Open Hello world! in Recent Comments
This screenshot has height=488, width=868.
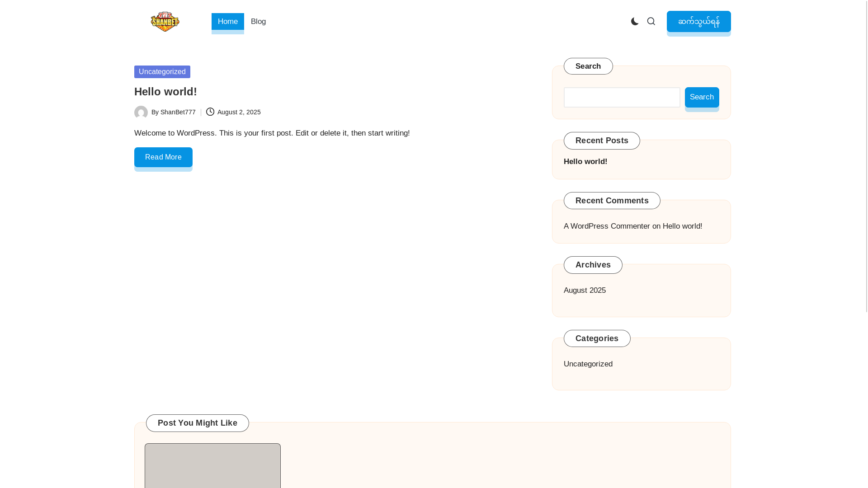pos(682,226)
